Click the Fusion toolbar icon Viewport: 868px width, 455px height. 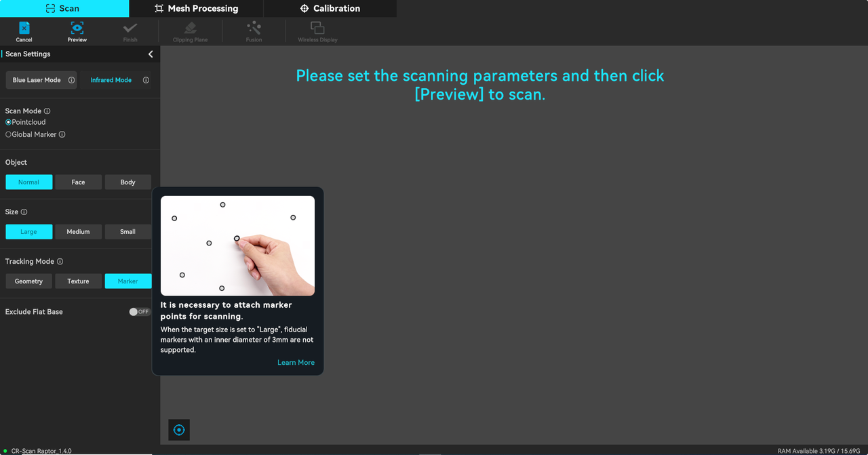[254, 28]
